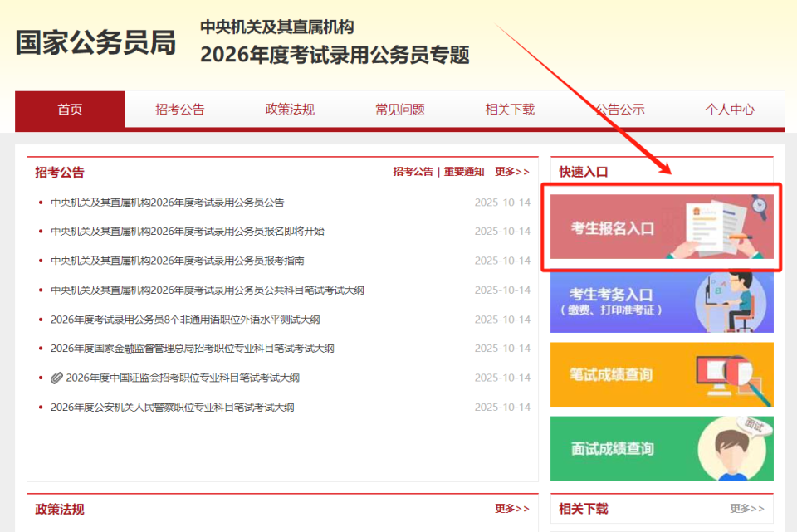Image resolution: width=797 pixels, height=532 pixels.
Task: Open the 常见问题 navigation tab
Action: tap(399, 109)
